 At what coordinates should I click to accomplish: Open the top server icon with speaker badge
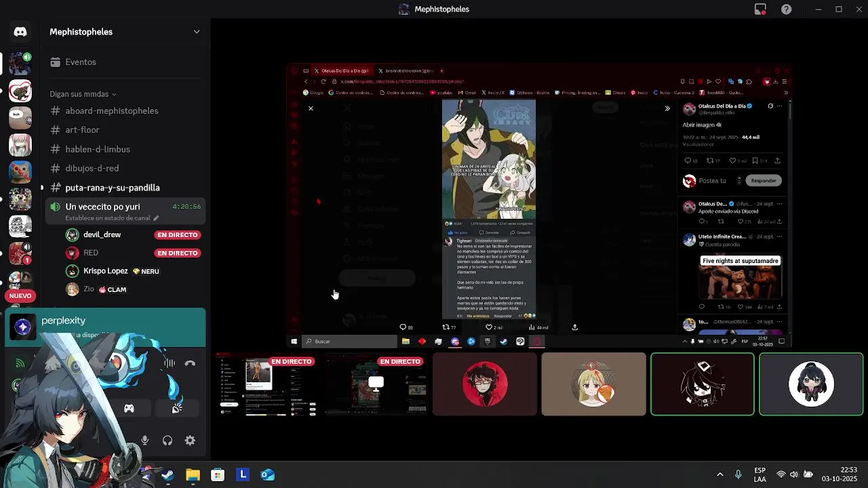point(20,62)
